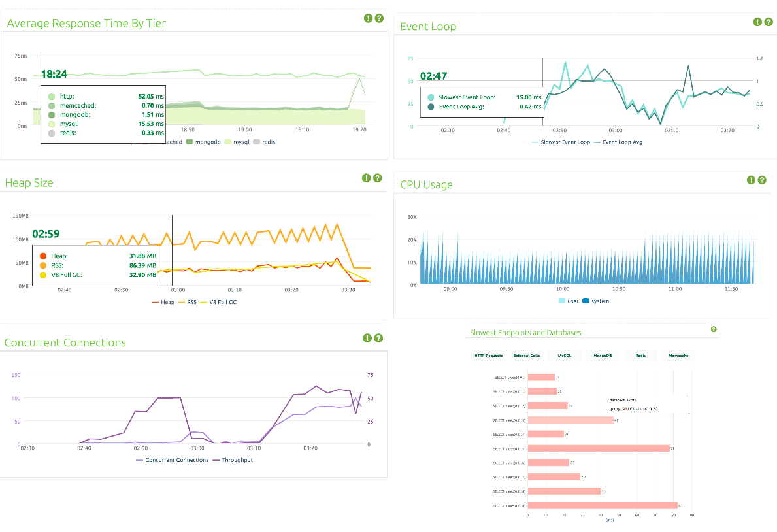The width and height of the screenshot is (777, 532).
Task: Toggle the V8 Full GC legend series
Action: [x=218, y=302]
